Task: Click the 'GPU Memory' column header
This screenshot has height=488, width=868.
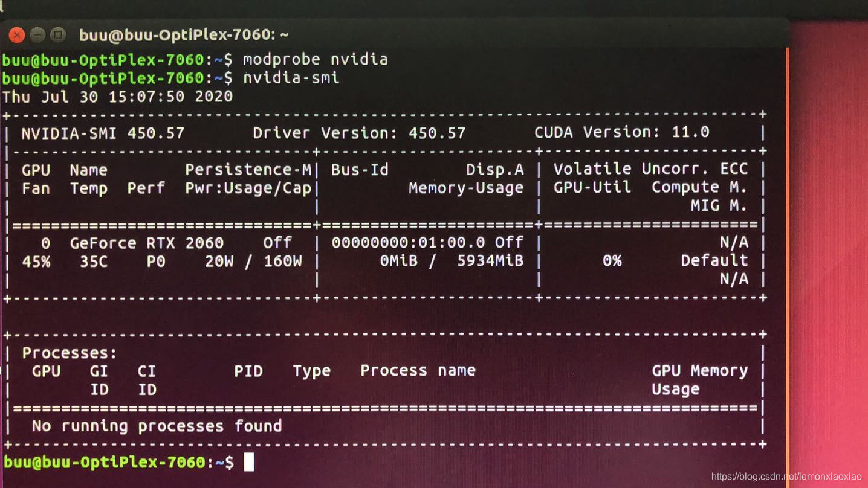Action: pos(699,371)
